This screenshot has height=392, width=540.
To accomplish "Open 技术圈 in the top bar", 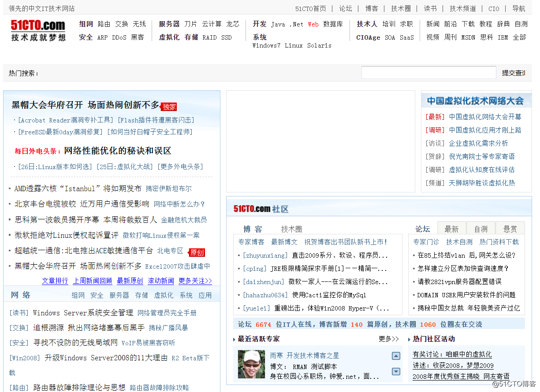I will (x=401, y=8).
